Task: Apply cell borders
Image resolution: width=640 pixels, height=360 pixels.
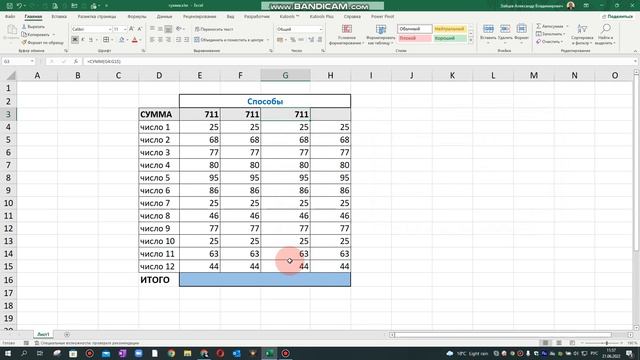Action: [106, 40]
